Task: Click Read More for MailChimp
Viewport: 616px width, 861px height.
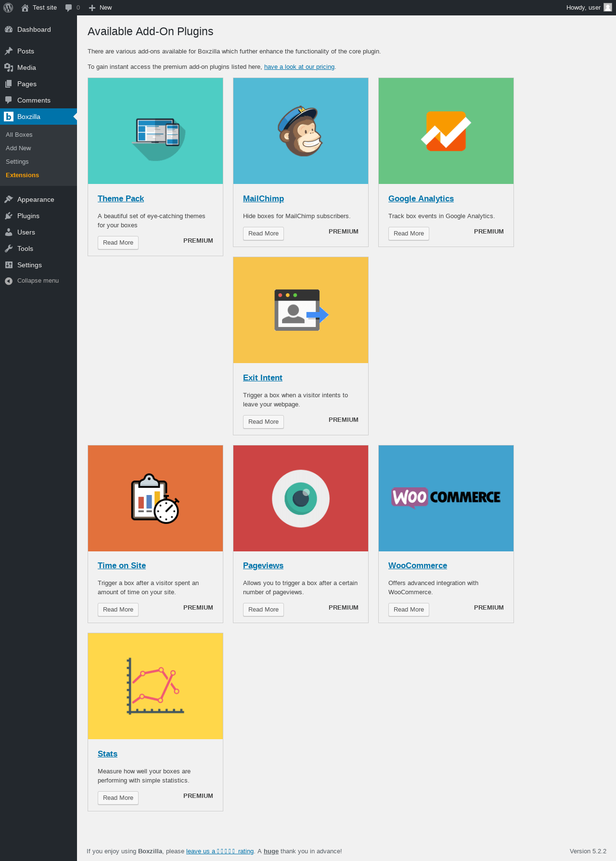Action: click(263, 234)
